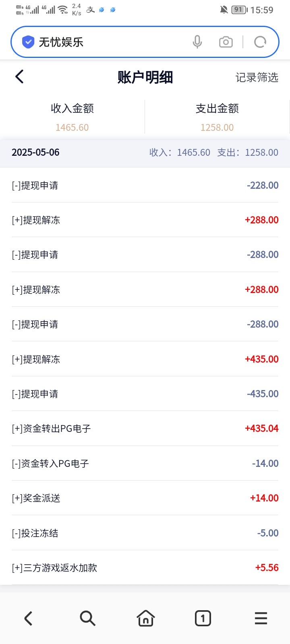Select the 投注冻结 -5.00 record
This screenshot has width=290, height=644.
pos(145,533)
